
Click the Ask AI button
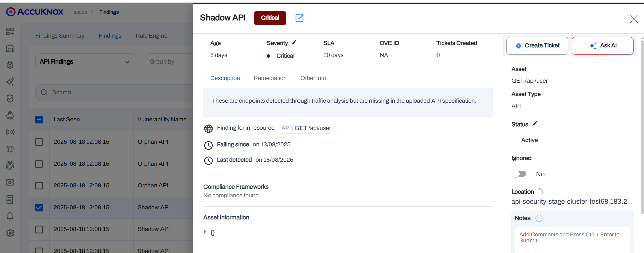click(x=602, y=46)
